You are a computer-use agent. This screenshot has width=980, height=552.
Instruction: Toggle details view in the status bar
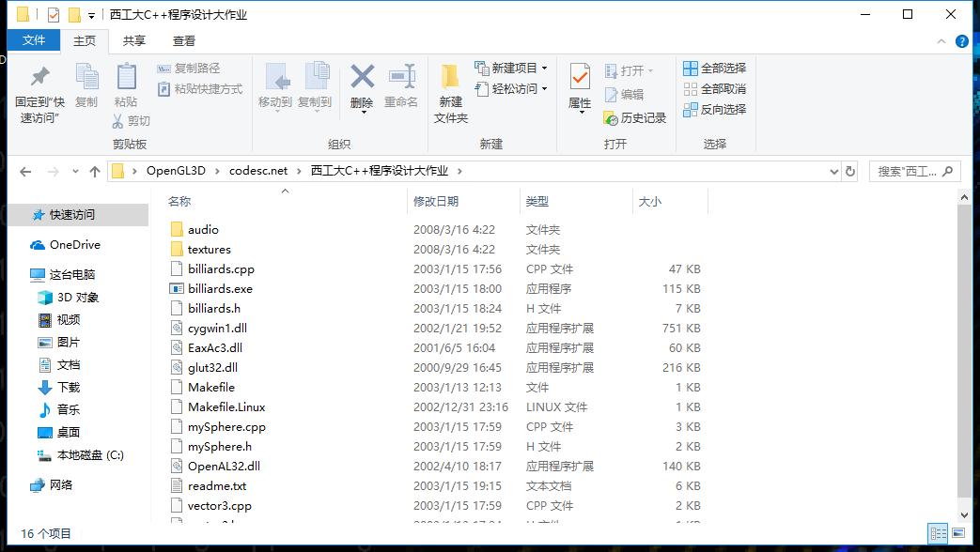938,533
